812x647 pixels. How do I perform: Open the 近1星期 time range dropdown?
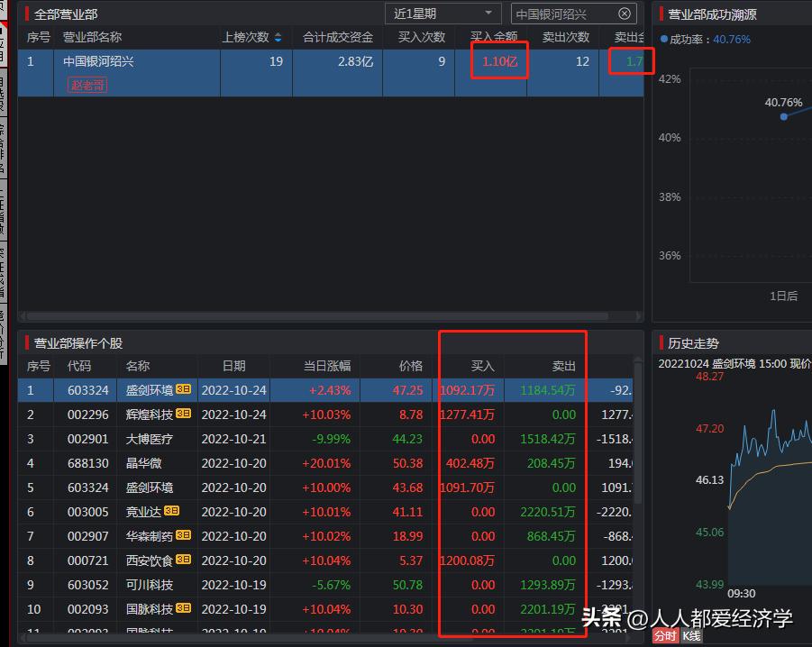point(442,14)
